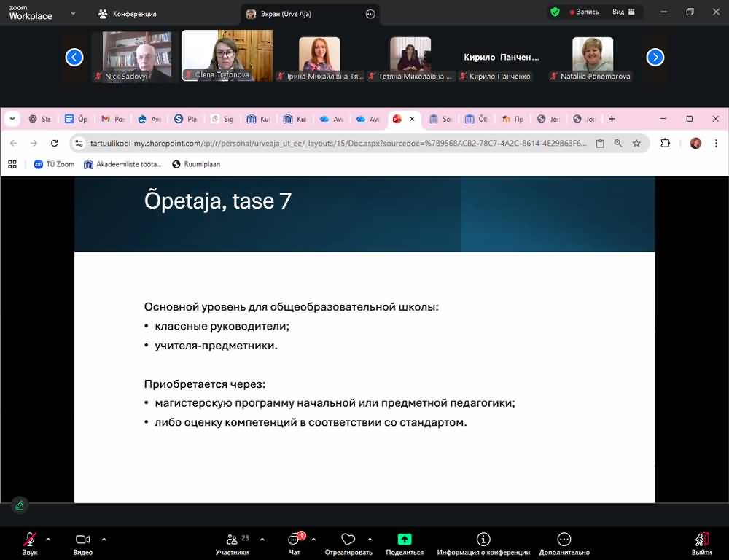
Task: Show previous participants with left arrow
Action: [x=74, y=57]
